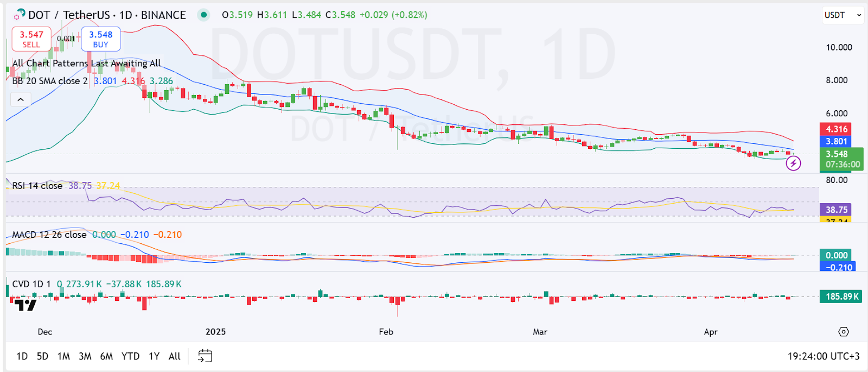Select the 1M time range
The image size is (868, 372).
point(63,356)
